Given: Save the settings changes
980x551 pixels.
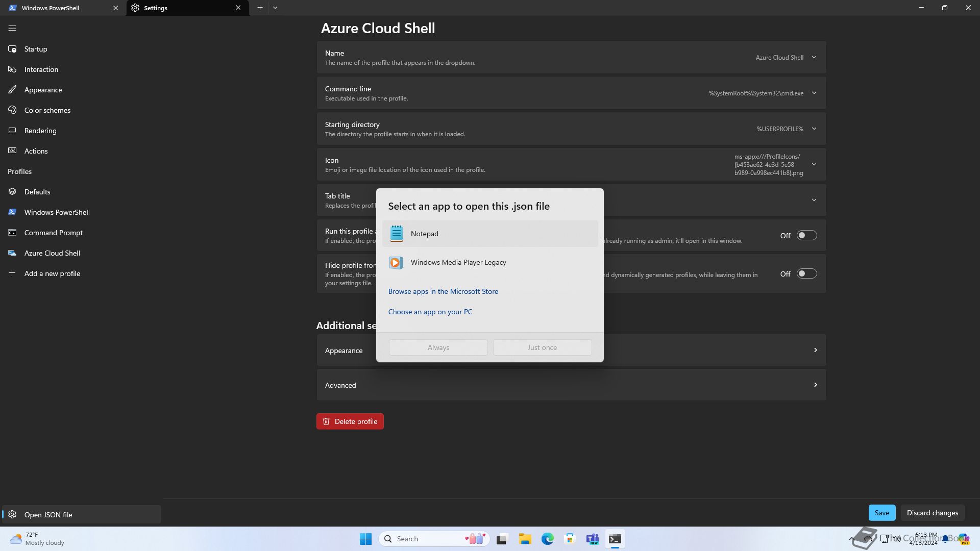Looking at the screenshot, I should 881,513.
